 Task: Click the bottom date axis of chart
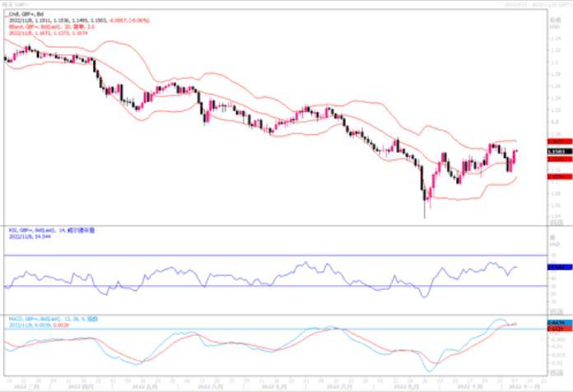click(x=272, y=384)
